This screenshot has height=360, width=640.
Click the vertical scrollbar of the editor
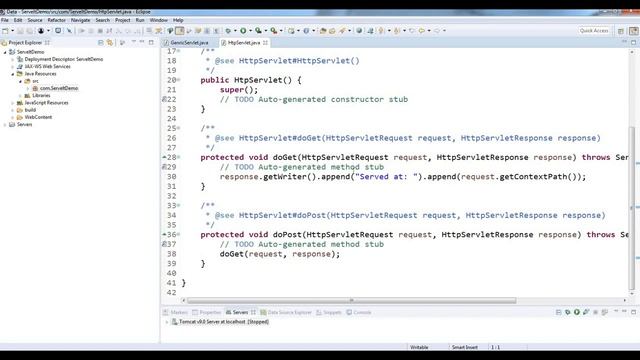tap(632, 208)
